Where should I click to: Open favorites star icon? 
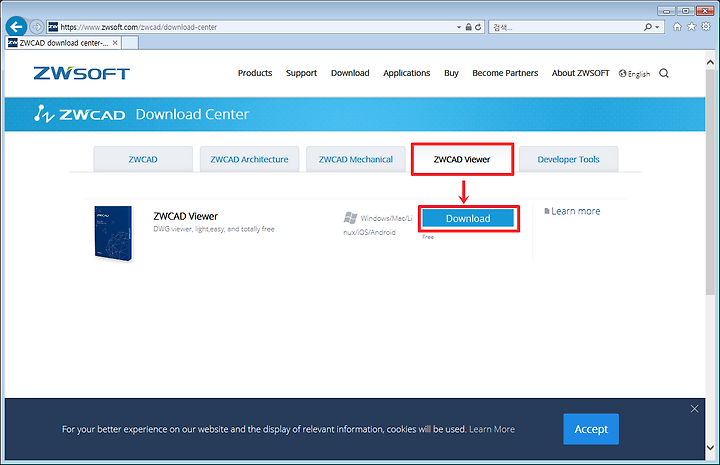692,27
